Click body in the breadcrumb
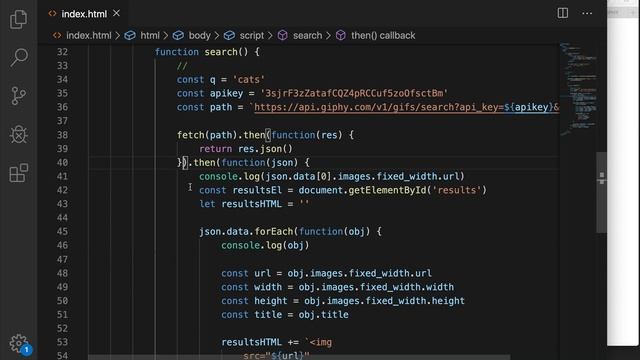The height and width of the screenshot is (360, 640). click(x=199, y=36)
